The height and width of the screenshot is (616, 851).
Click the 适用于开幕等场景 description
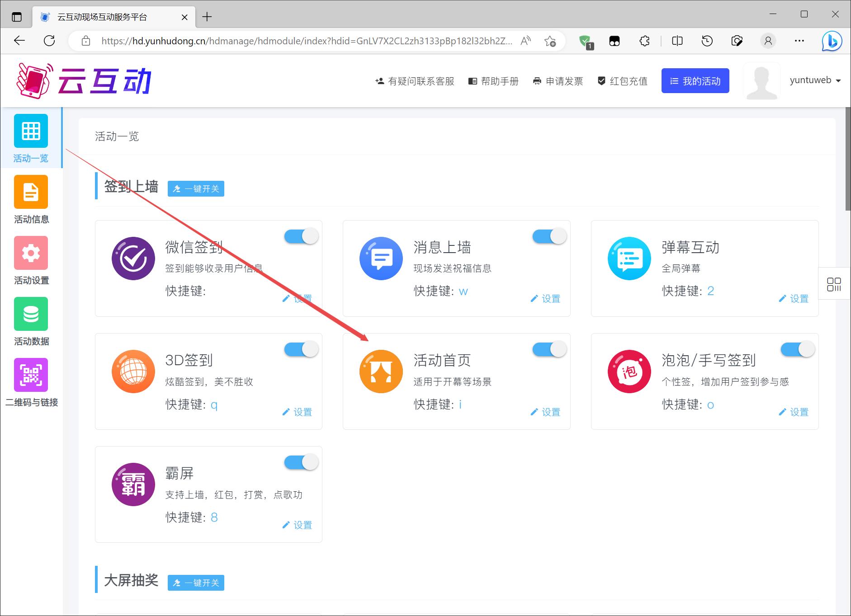pos(452,382)
